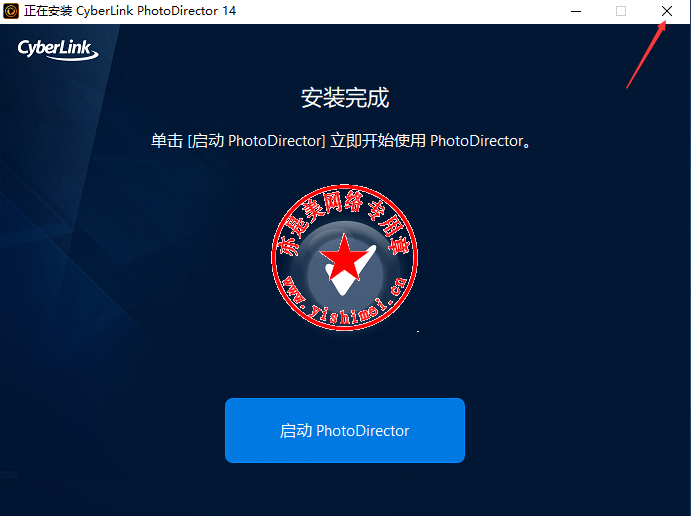Click the PhotoDirector app icon in title bar
Image resolution: width=691 pixels, height=516 pixels.
click(x=11, y=11)
